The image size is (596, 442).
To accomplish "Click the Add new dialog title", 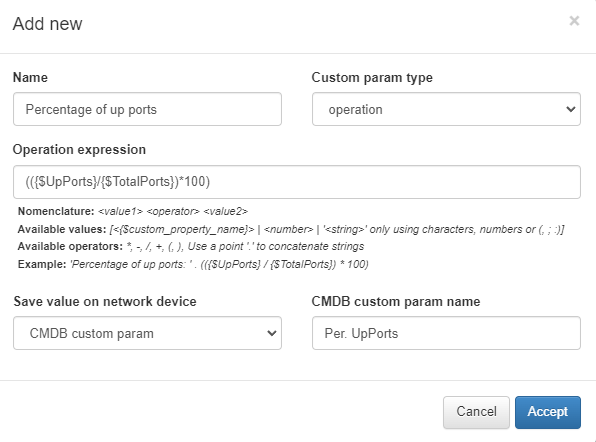I will (48, 24).
